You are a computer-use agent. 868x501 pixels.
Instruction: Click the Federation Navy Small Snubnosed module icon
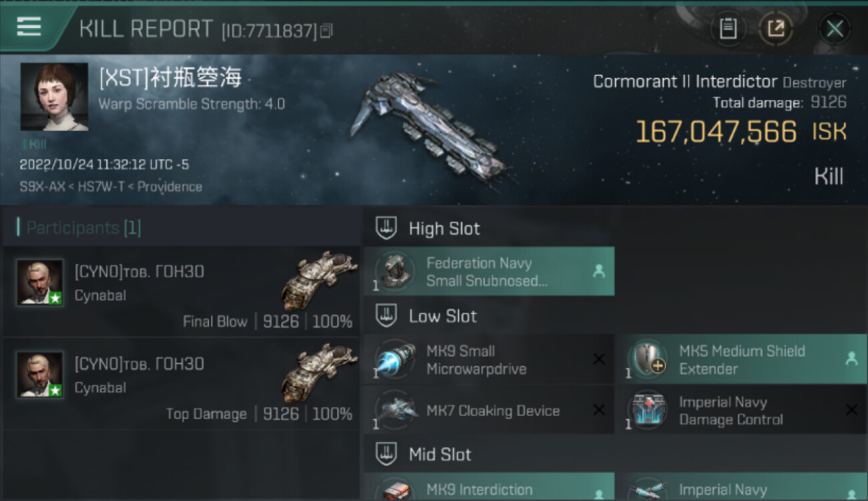(395, 272)
